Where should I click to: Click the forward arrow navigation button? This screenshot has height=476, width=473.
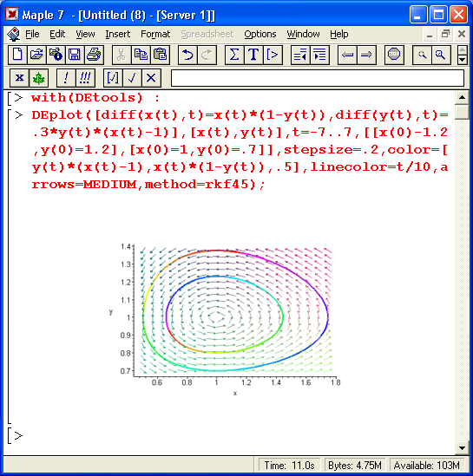pyautogui.click(x=366, y=55)
